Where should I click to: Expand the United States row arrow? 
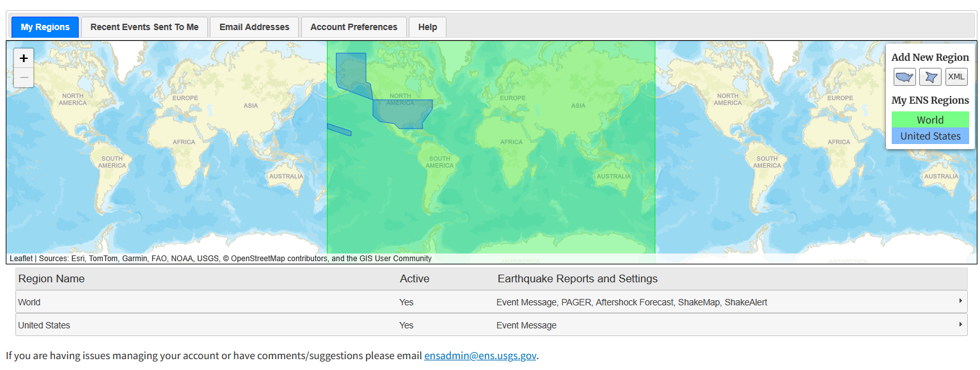click(x=960, y=325)
